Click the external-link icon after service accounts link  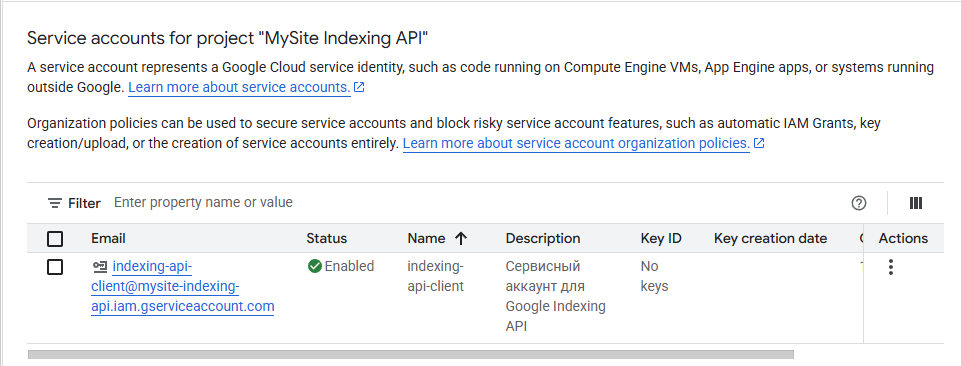click(359, 88)
